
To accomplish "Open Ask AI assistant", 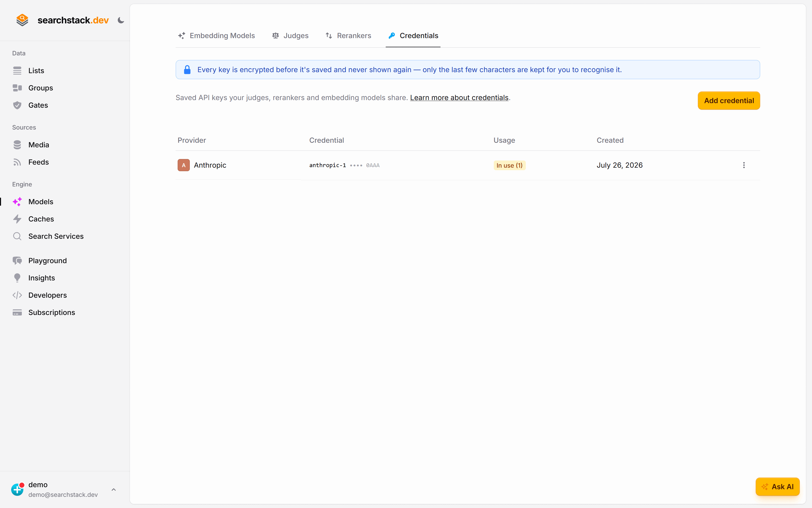I will (x=777, y=486).
